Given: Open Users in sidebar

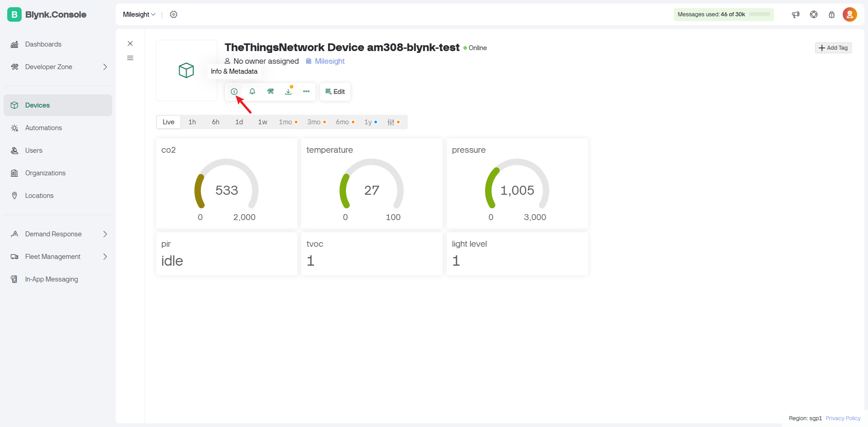Looking at the screenshot, I should pos(58,150).
